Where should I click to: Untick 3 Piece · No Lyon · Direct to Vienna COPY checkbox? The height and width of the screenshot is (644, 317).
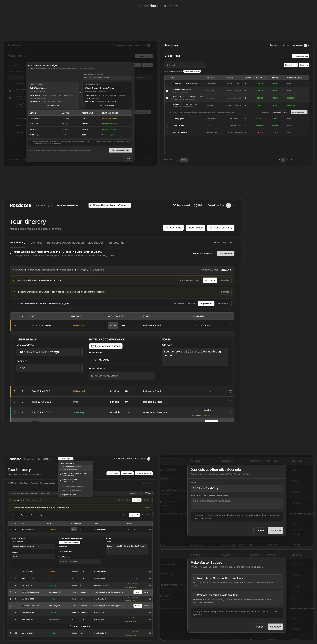(167, 98)
